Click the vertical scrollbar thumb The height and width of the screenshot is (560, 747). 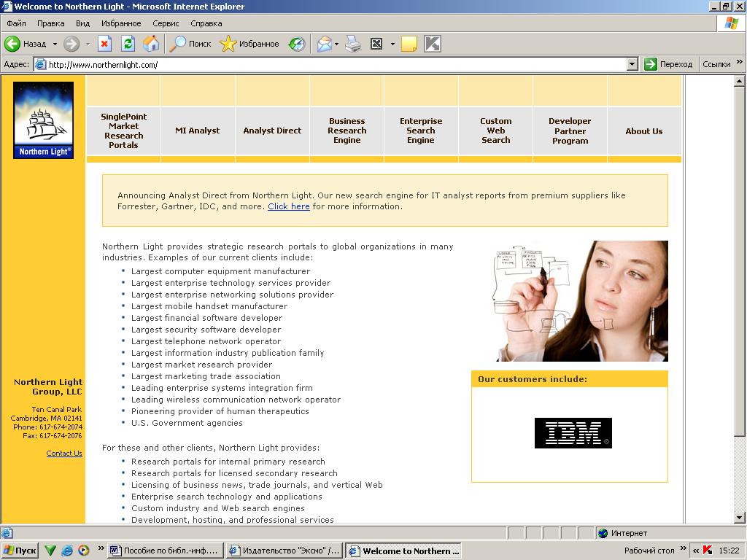pyautogui.click(x=740, y=261)
